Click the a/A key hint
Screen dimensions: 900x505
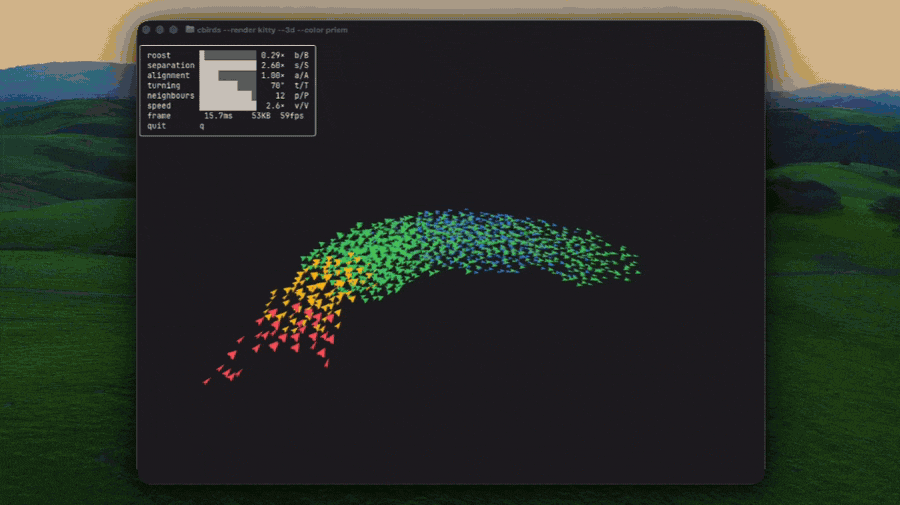coord(301,75)
